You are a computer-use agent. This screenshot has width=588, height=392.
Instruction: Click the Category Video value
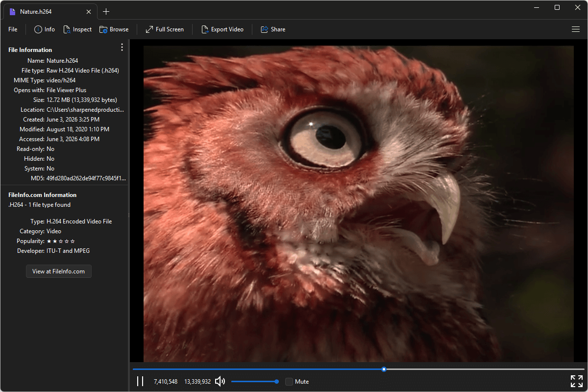click(x=54, y=231)
